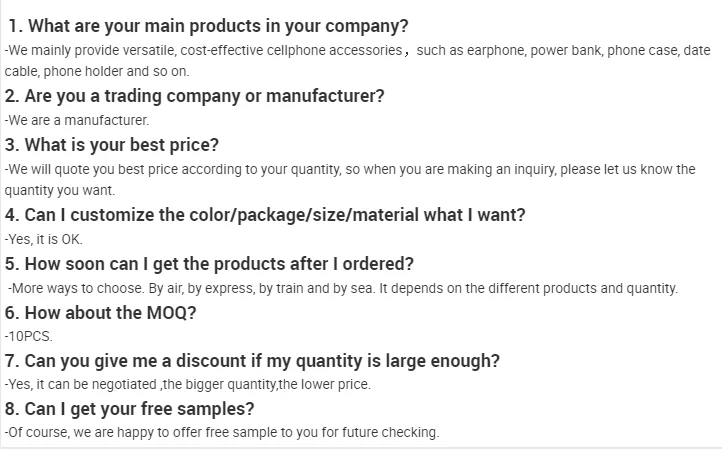722x449 pixels.
Task: Click the '-10PCS.' answer text
Action: pyautogui.click(x=29, y=337)
